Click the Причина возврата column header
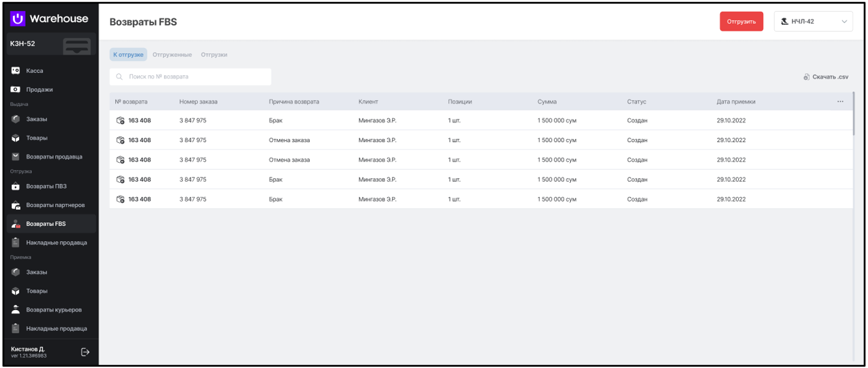Viewport: 868px width, 368px height. [294, 102]
